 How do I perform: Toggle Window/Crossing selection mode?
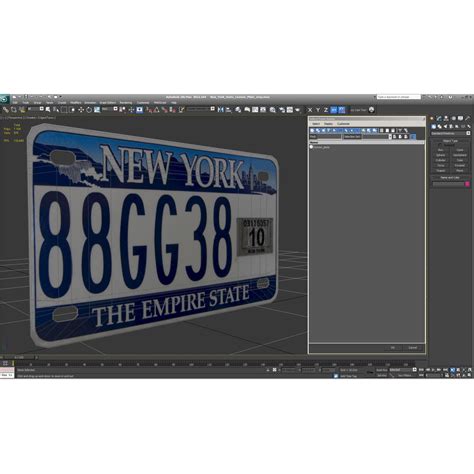pyautogui.click(x=72, y=109)
